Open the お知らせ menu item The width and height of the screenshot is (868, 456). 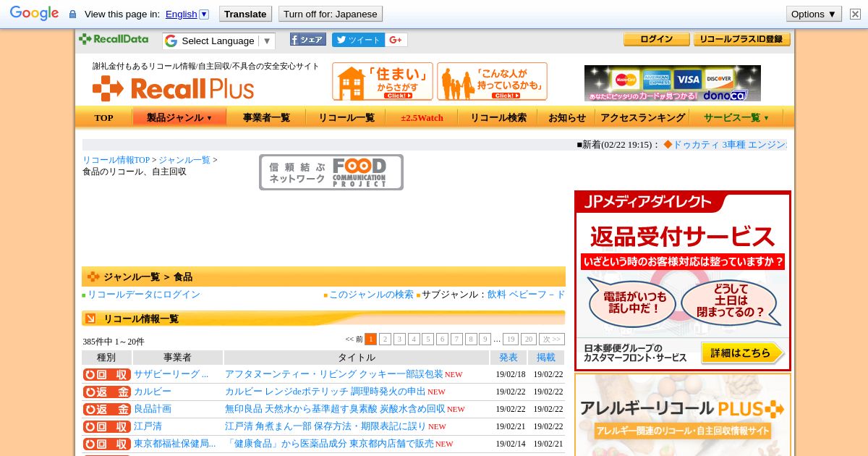(567, 117)
